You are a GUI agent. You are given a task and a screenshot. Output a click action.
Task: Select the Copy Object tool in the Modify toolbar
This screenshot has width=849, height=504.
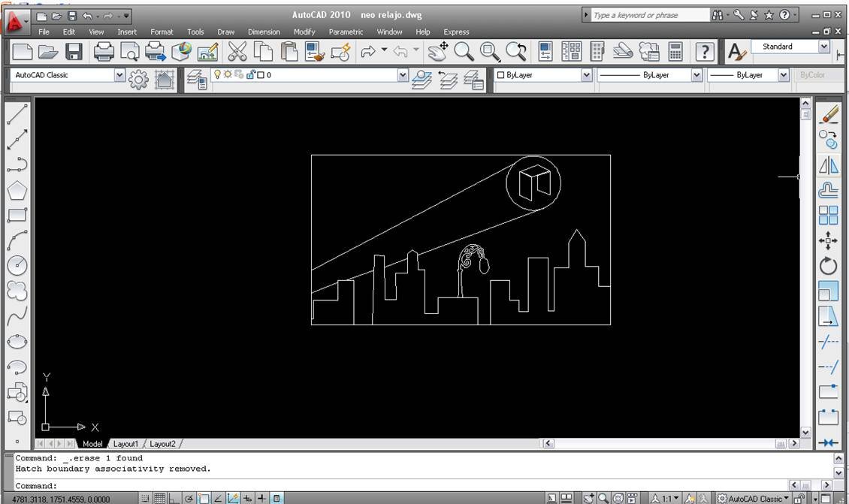click(x=829, y=139)
